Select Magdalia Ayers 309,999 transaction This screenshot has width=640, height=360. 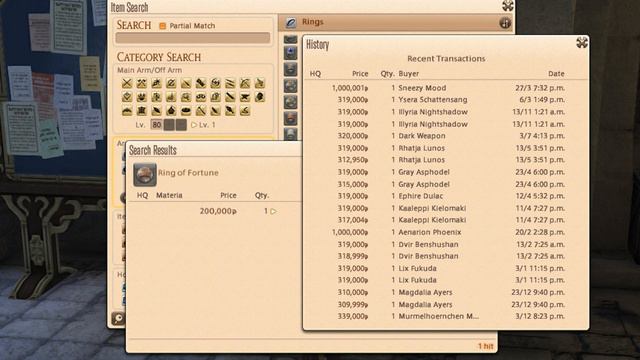(x=445, y=304)
